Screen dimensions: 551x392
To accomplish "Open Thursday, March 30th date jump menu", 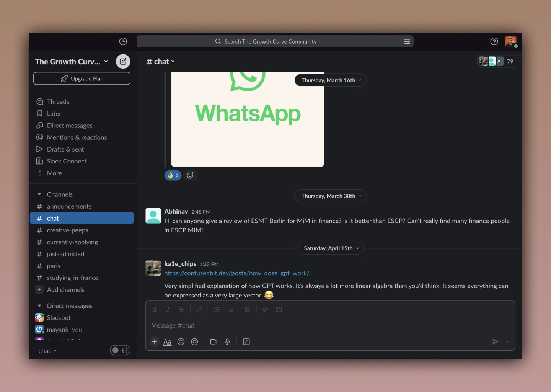I will (x=330, y=196).
